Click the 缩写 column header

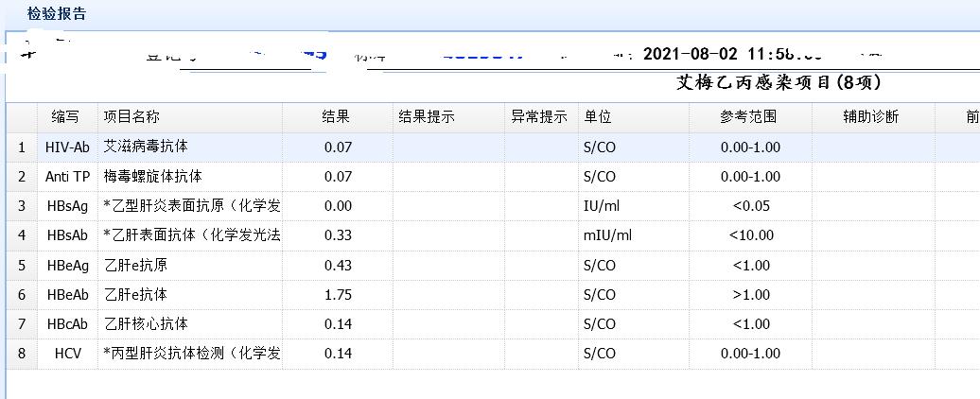click(67, 116)
